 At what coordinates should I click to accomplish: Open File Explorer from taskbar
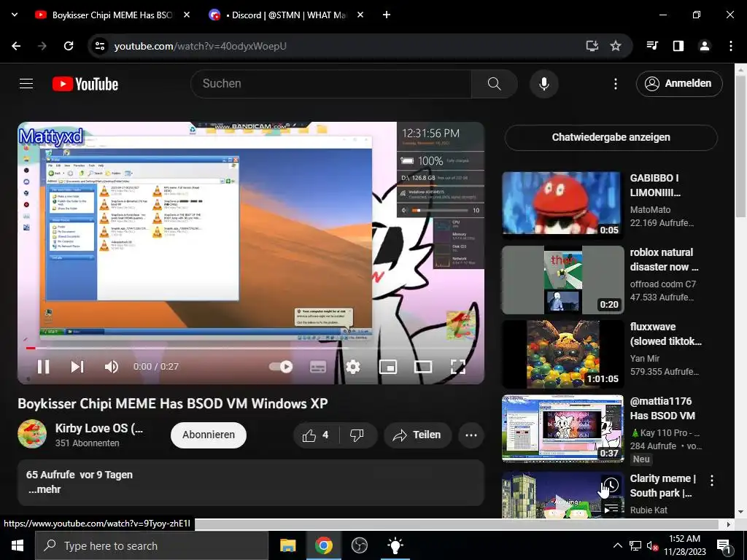[x=287, y=545]
